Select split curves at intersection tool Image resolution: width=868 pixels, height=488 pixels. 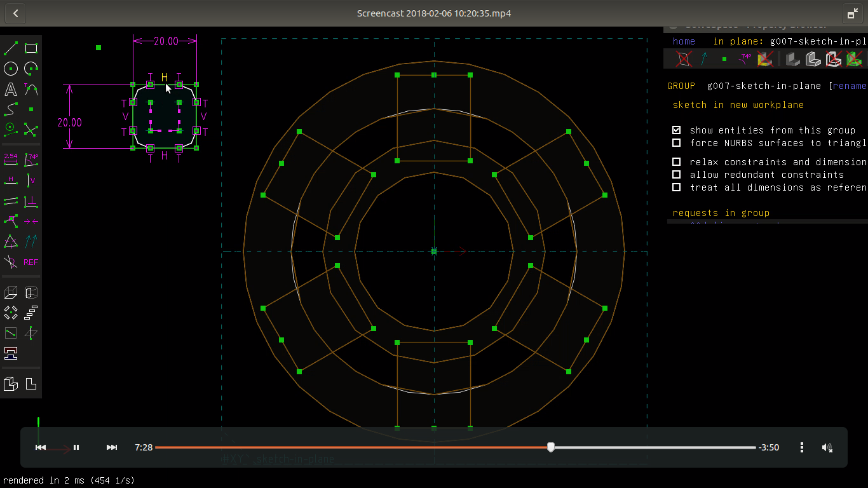click(31, 130)
